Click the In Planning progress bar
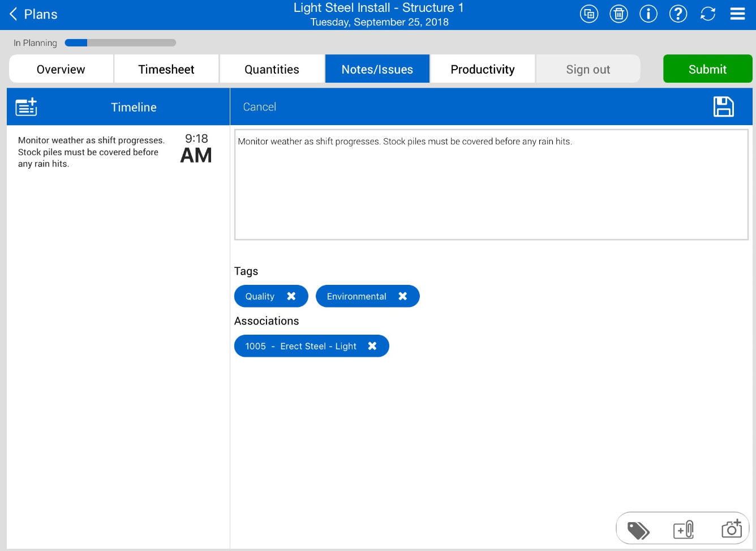Viewport: 756px width, 551px height. [121, 43]
